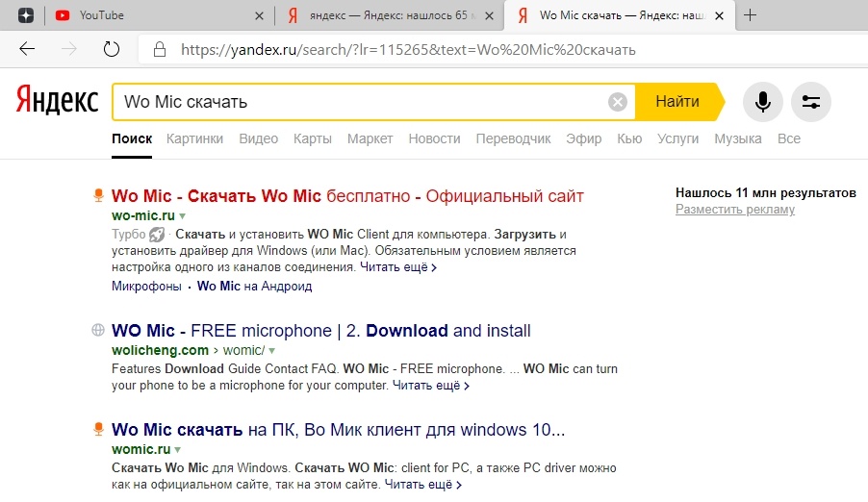Click the orange favicon beside the wo-mic.ru result
Image resolution: width=868 pixels, height=502 pixels.
pyautogui.click(x=98, y=195)
